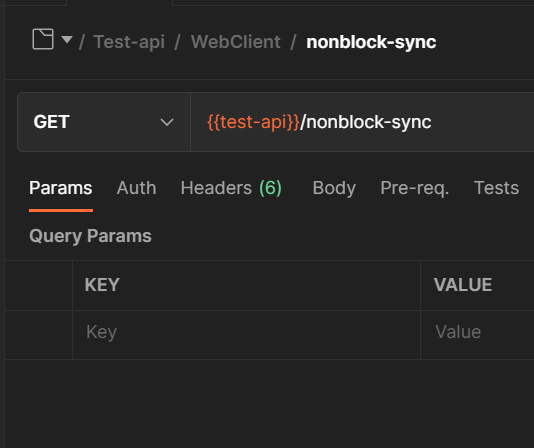534x448 pixels.
Task: Open the WebClient folder in breadcrumb
Action: (235, 42)
